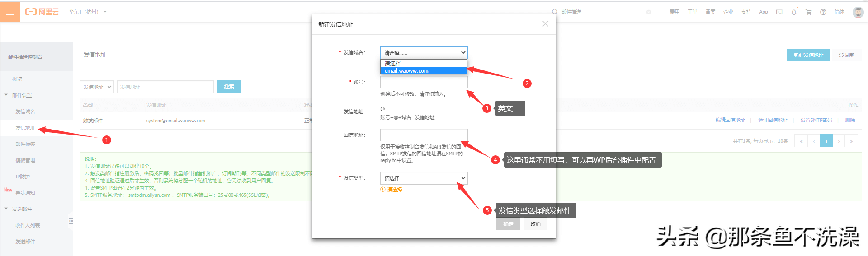Open the 费用 menu in the top bar

click(x=675, y=12)
